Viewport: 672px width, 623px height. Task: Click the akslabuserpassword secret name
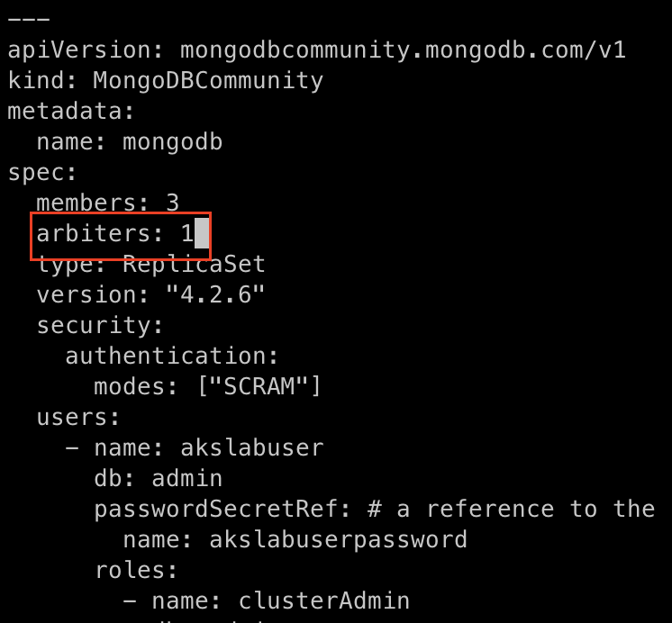pyautogui.click(x=338, y=540)
